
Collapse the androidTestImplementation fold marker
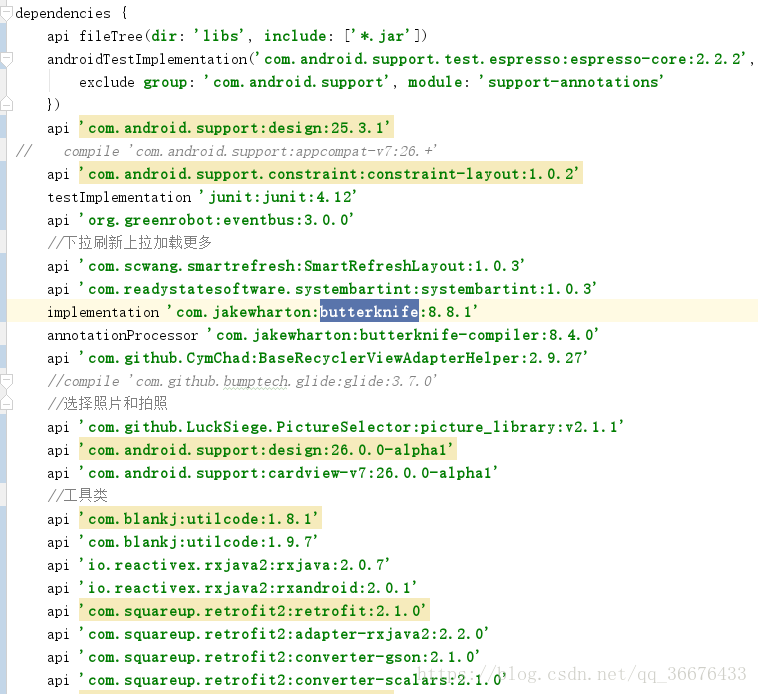pyautogui.click(x=6, y=59)
